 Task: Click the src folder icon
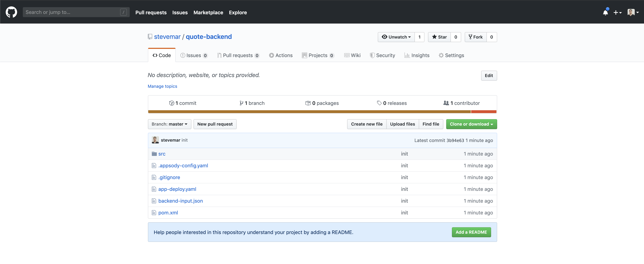tap(154, 154)
